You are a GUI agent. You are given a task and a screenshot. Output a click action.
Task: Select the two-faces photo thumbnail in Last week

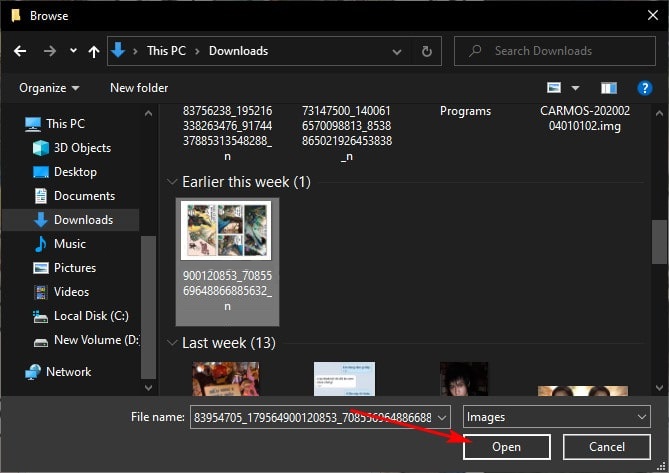(583, 390)
